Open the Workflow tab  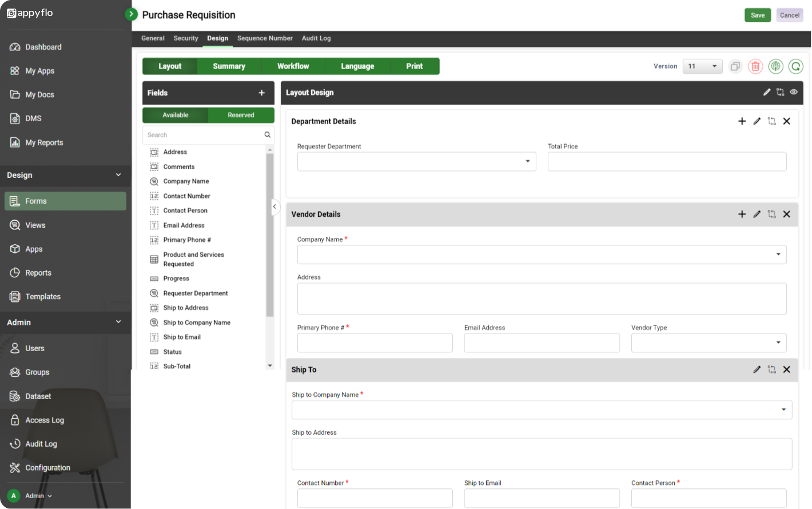(293, 66)
